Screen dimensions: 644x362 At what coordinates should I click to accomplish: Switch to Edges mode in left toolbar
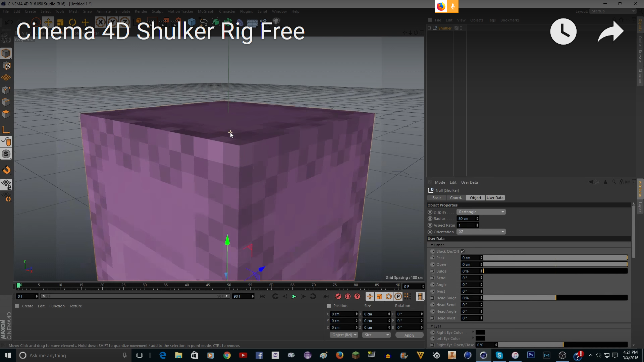tap(6, 102)
